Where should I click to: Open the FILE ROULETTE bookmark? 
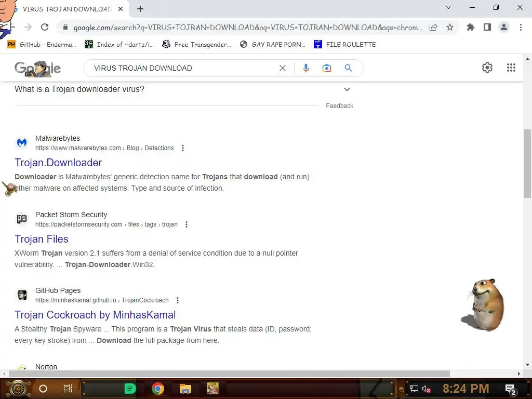[x=345, y=45]
